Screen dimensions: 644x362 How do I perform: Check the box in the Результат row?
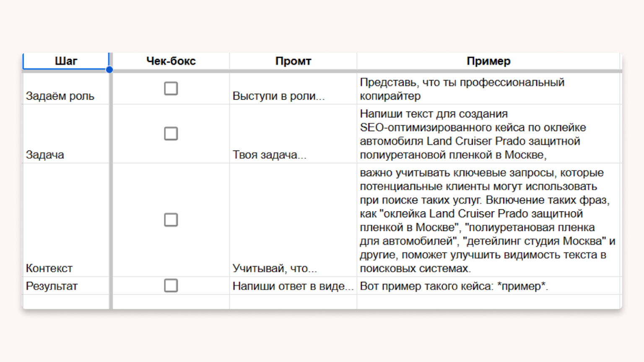[x=171, y=285]
